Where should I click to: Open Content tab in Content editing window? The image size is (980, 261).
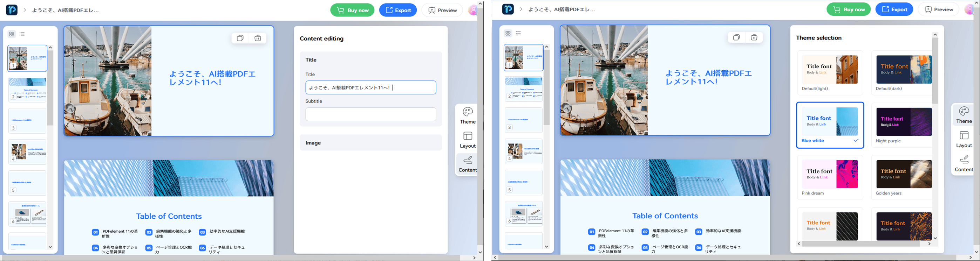pyautogui.click(x=468, y=164)
